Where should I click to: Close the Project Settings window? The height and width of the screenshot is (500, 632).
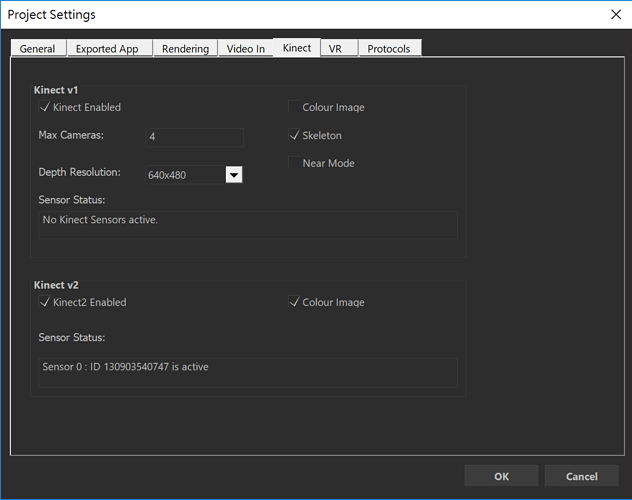coord(616,15)
